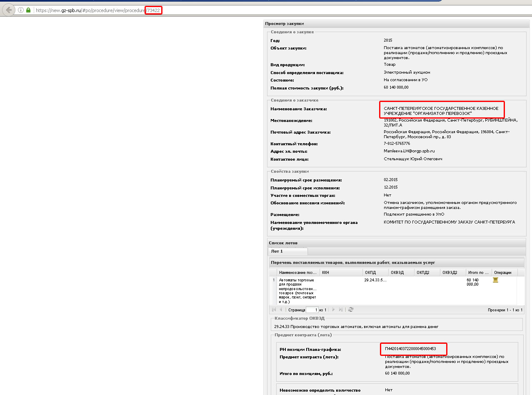Open the scroll icon in the Операции column
The height and width of the screenshot is (395, 532).
click(x=495, y=280)
